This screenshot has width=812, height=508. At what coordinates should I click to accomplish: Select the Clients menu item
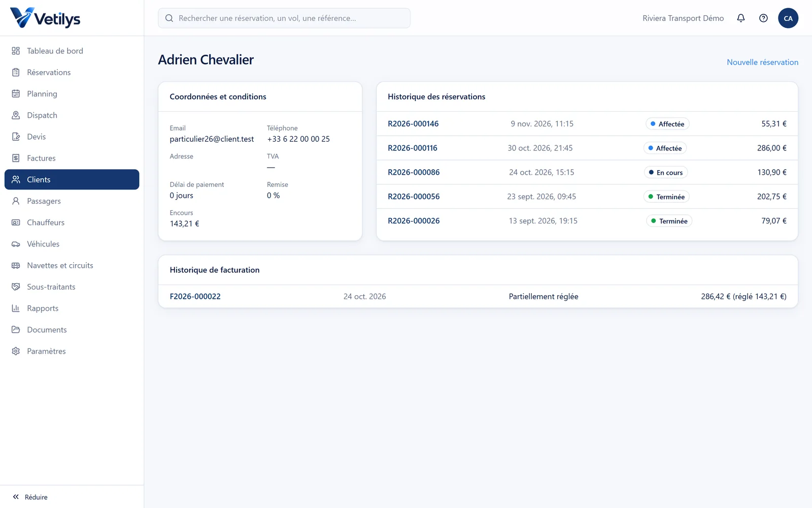click(72, 179)
